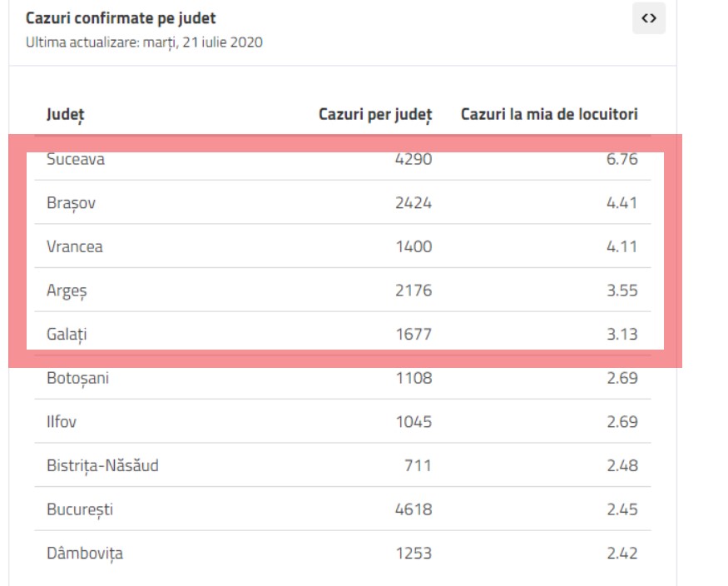Click the Cazuri confirmate pe județ title
Image resolution: width=728 pixels, height=586 pixels.
[125, 17]
